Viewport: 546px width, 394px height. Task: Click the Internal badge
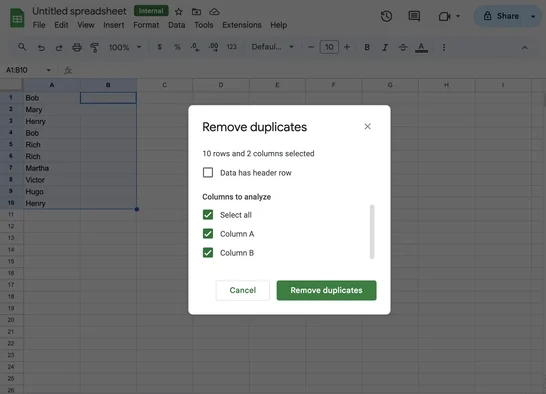(x=151, y=11)
